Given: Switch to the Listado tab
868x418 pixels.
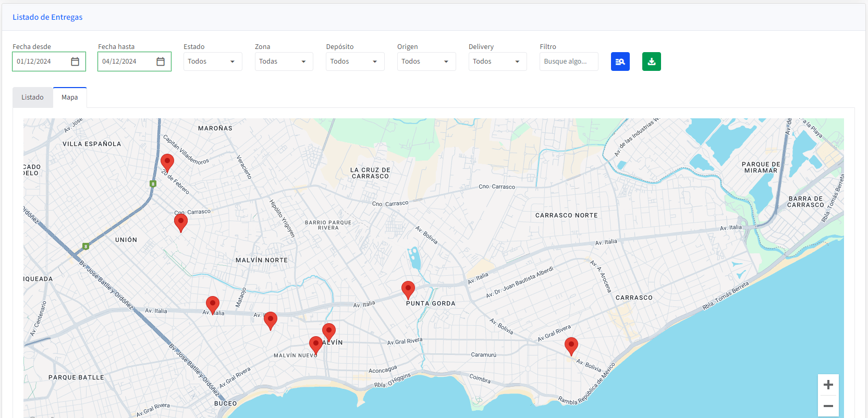Looking at the screenshot, I should [32, 97].
